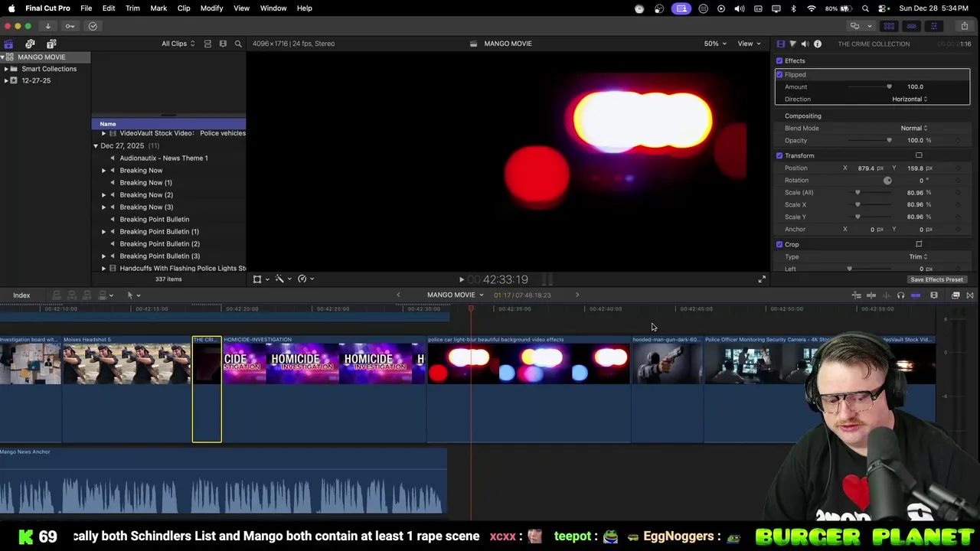Click the Opacity slider
Image resolution: width=980 pixels, height=551 pixels.
[869, 141]
